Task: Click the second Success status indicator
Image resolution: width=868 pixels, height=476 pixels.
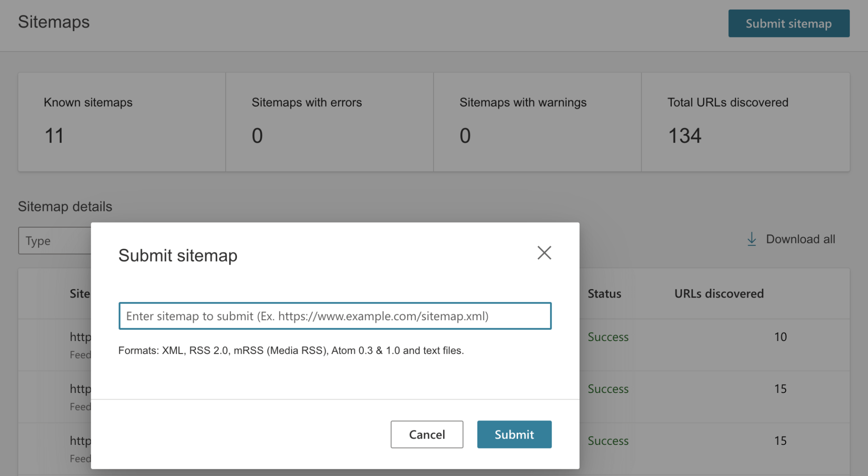Action: click(x=608, y=388)
